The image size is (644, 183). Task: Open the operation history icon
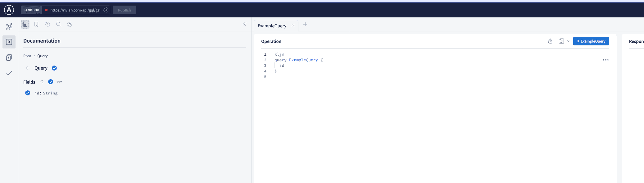coord(48,24)
